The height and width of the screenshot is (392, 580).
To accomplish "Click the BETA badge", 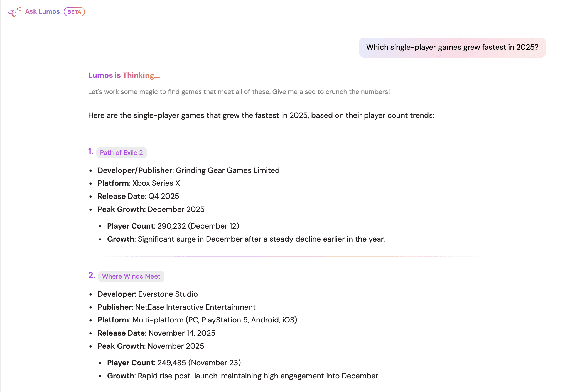I will coord(74,12).
